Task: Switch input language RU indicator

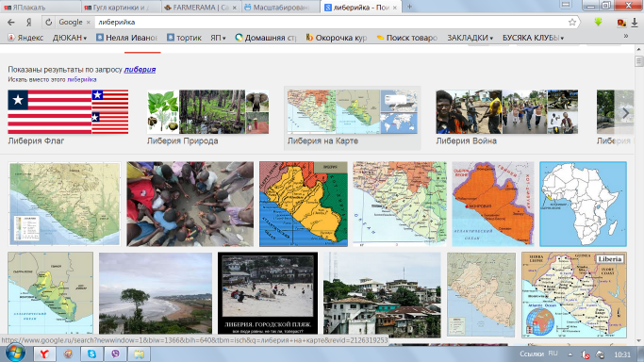Action: pos(553,354)
